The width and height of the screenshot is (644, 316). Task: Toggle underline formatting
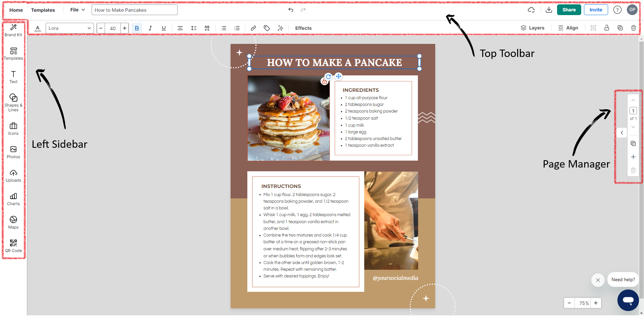click(x=163, y=28)
